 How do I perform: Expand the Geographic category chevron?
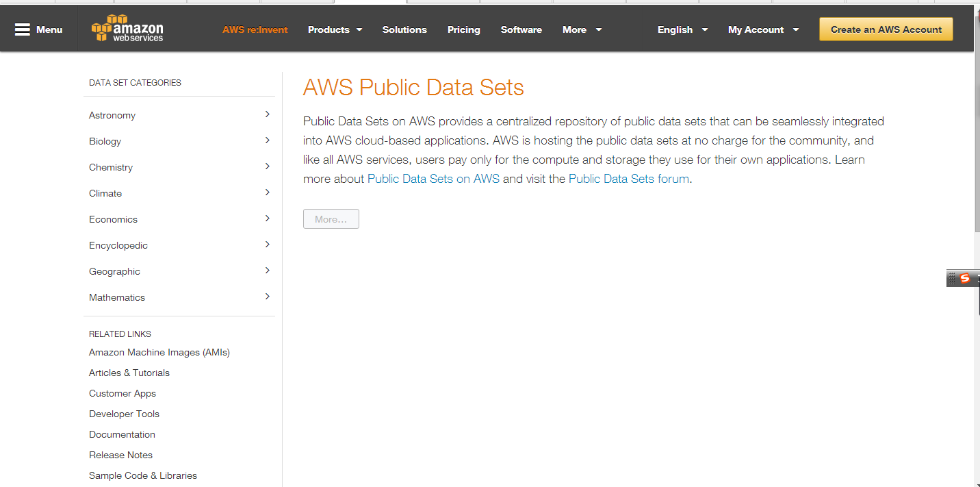[x=268, y=271]
